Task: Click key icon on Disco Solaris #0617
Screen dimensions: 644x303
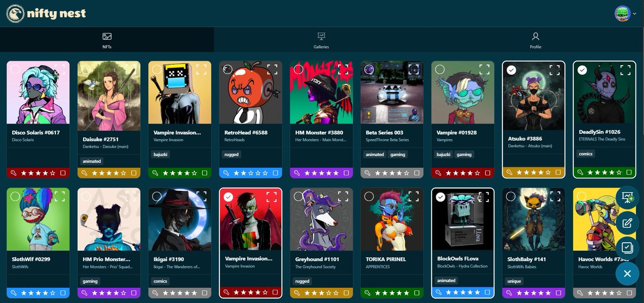Action: pyautogui.click(x=14, y=173)
